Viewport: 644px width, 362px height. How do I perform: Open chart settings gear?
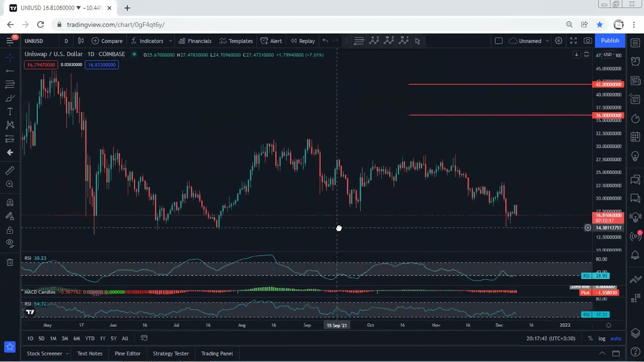point(558,41)
